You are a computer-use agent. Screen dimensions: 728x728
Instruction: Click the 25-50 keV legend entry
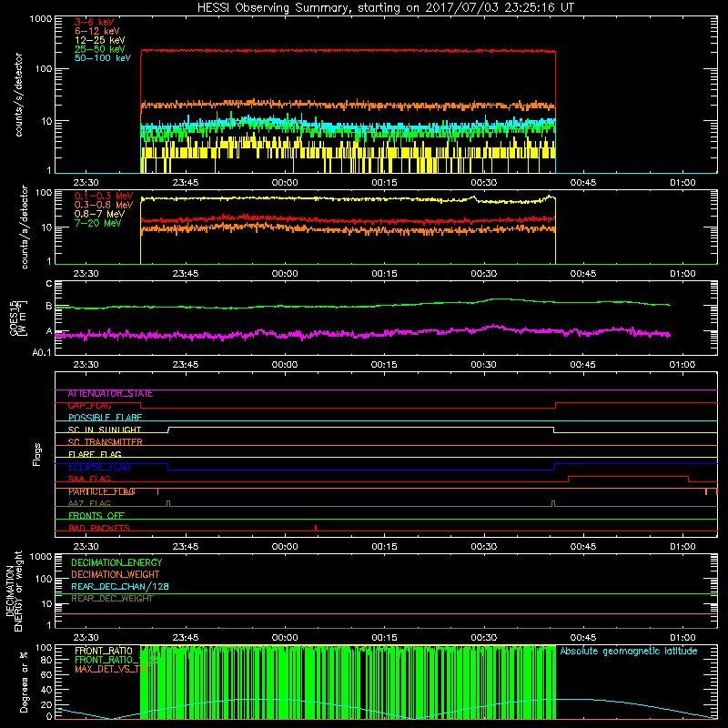pyautogui.click(x=99, y=49)
